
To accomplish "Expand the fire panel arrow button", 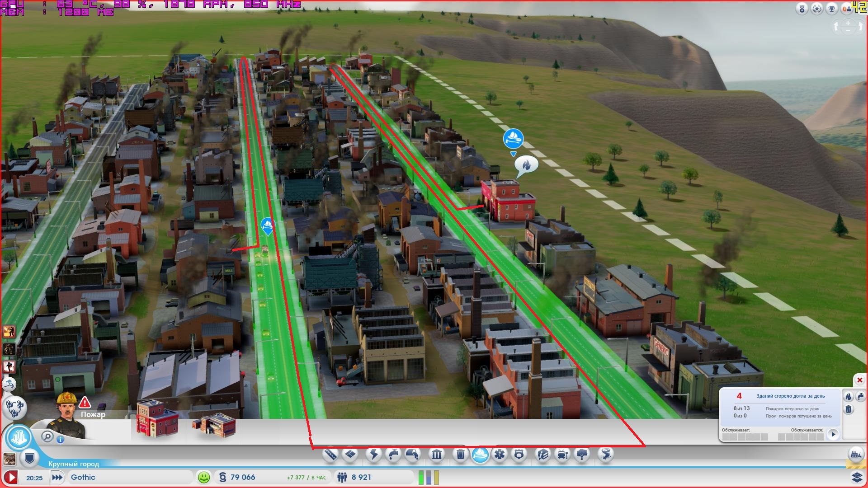I will (833, 434).
